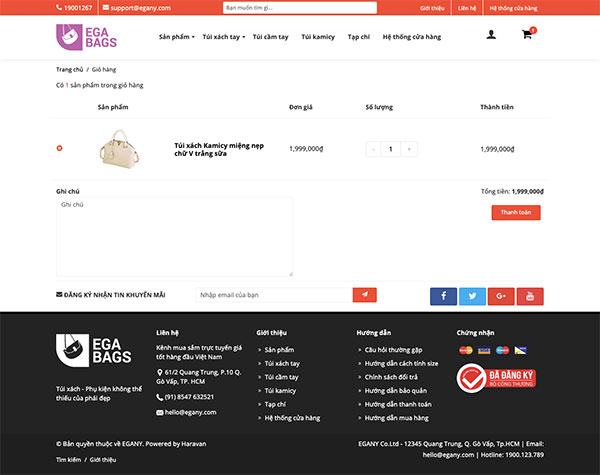Image resolution: width=600 pixels, height=475 pixels.
Task: Open the Twitter social button
Action: click(472, 296)
